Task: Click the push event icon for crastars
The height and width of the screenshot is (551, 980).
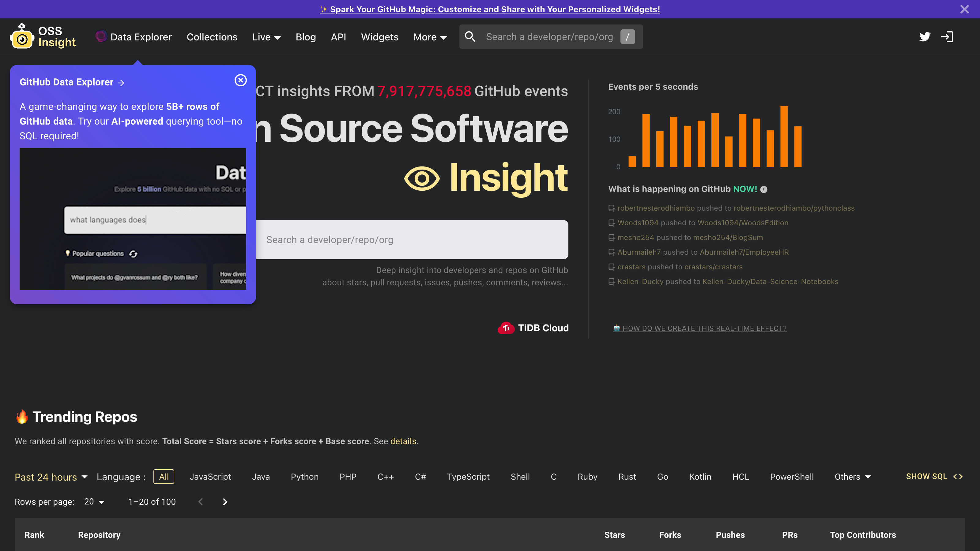Action: (x=611, y=267)
